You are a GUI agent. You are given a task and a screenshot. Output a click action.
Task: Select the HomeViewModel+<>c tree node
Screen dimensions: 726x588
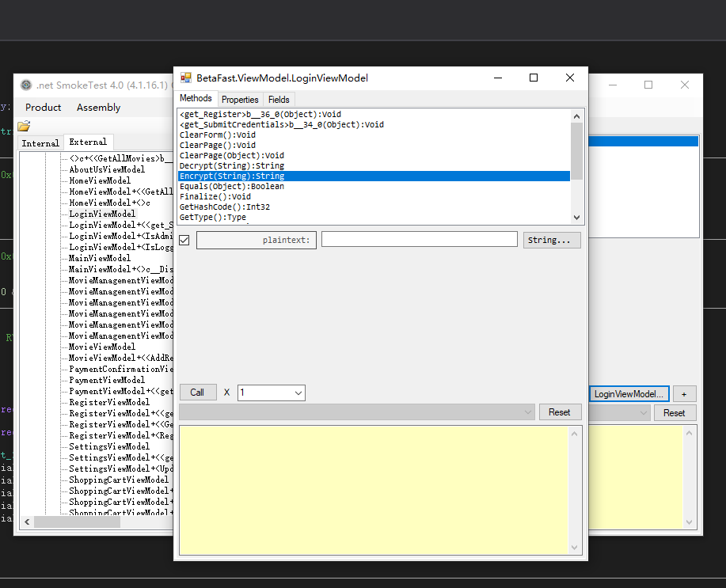(x=110, y=203)
